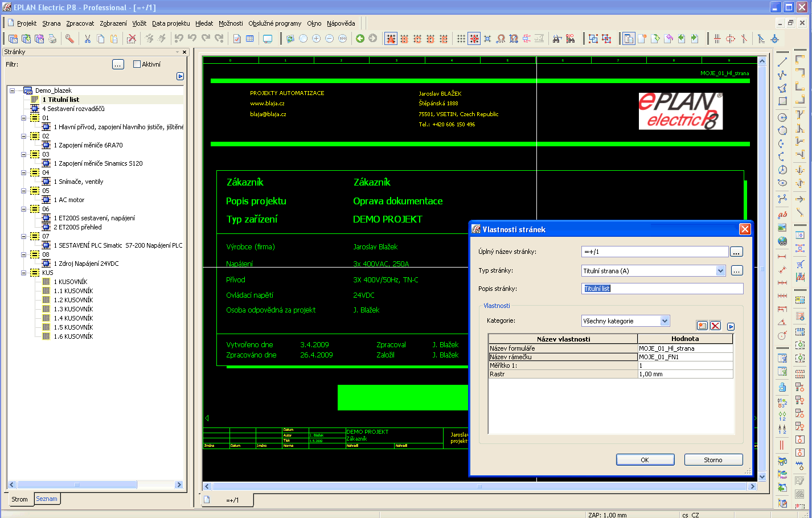The width and height of the screenshot is (812, 518).
Task: Click the Úplný název stránky field
Action: tap(655, 252)
